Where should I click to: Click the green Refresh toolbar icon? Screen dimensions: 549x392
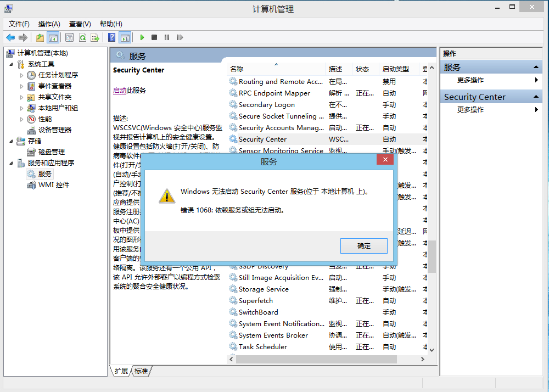point(82,37)
